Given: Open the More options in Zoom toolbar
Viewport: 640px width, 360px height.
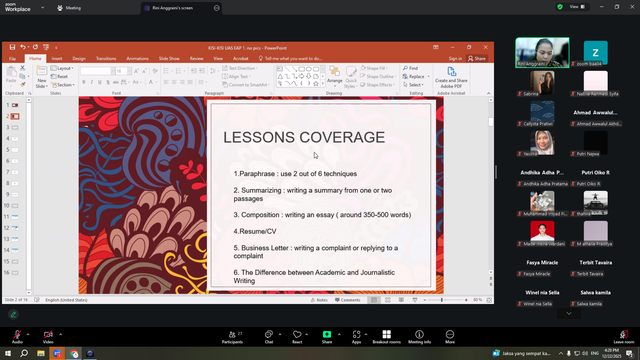Looking at the screenshot, I should click(450, 337).
